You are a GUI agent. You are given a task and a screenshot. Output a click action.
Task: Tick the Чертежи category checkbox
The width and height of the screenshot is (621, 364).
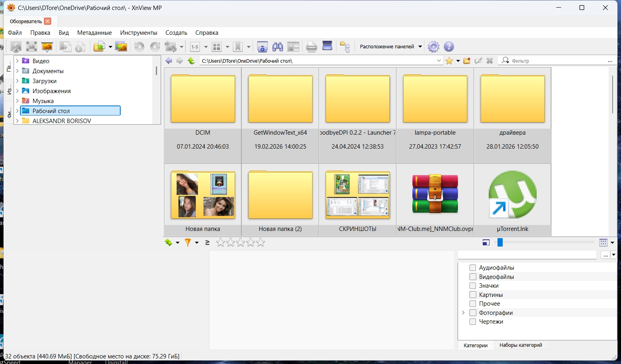coord(473,322)
